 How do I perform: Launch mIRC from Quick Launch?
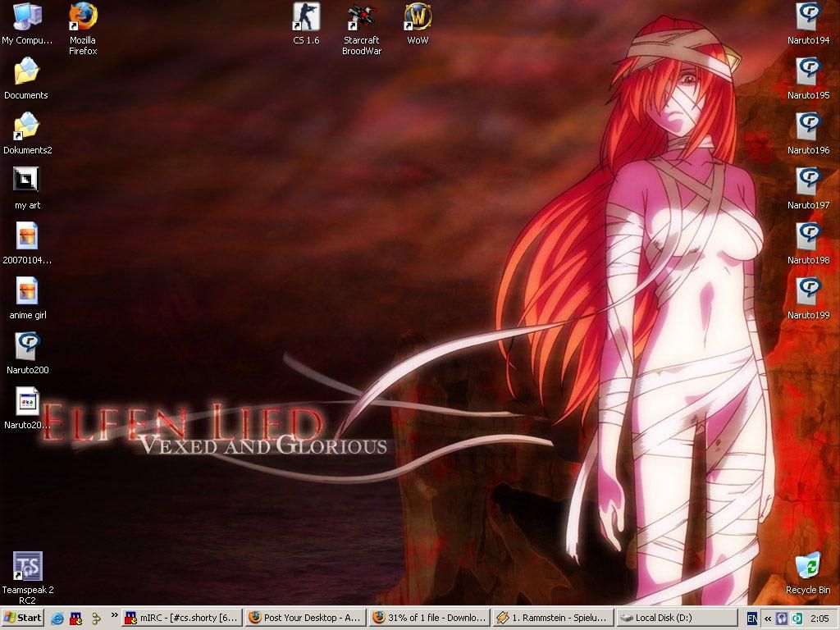pos(76,619)
